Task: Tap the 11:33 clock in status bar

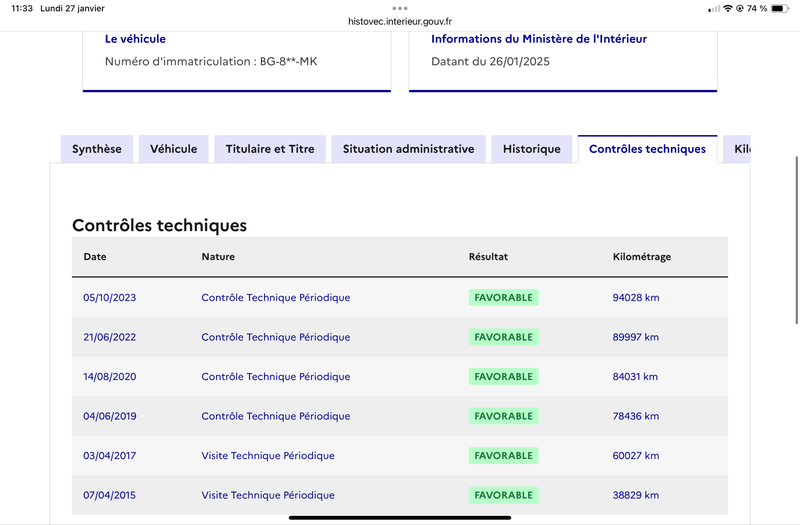Action: (22, 8)
